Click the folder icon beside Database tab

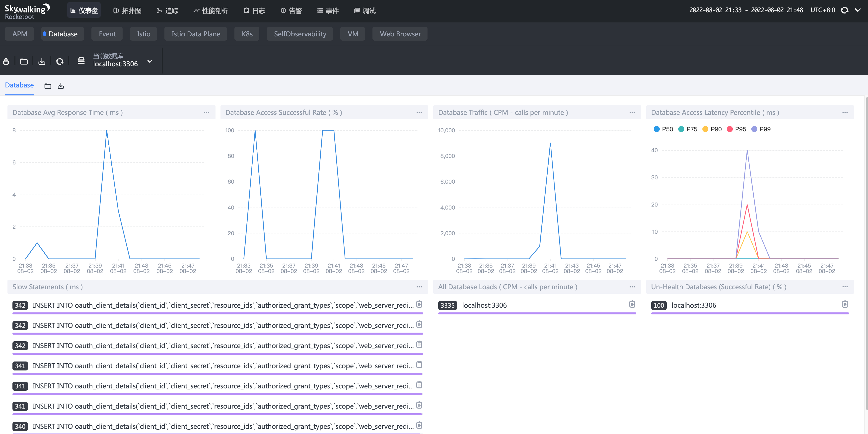click(x=48, y=86)
